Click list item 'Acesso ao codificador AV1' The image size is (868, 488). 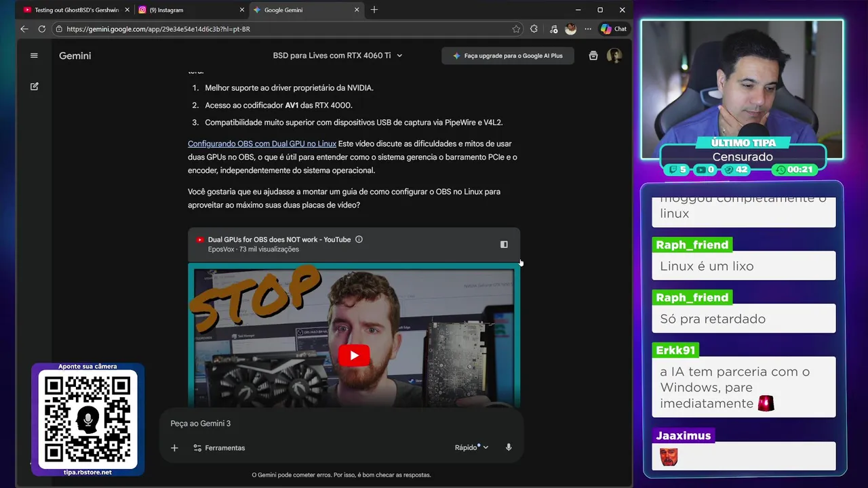(x=279, y=105)
